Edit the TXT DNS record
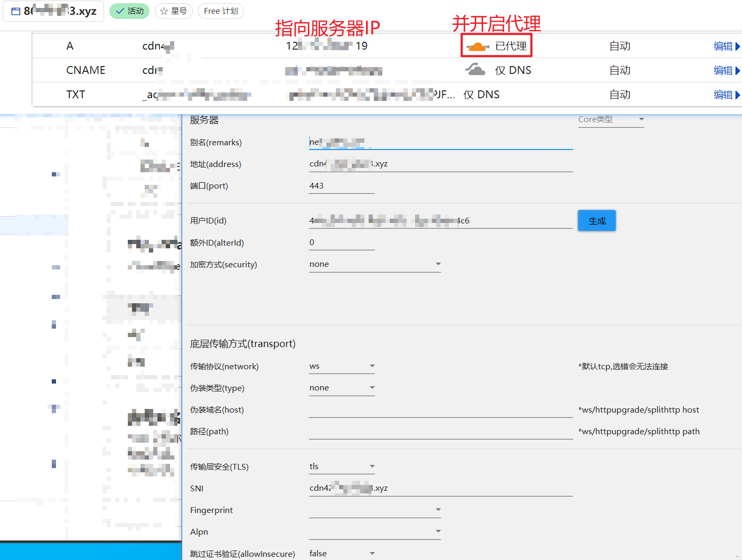The height and width of the screenshot is (560, 742). pos(723,95)
